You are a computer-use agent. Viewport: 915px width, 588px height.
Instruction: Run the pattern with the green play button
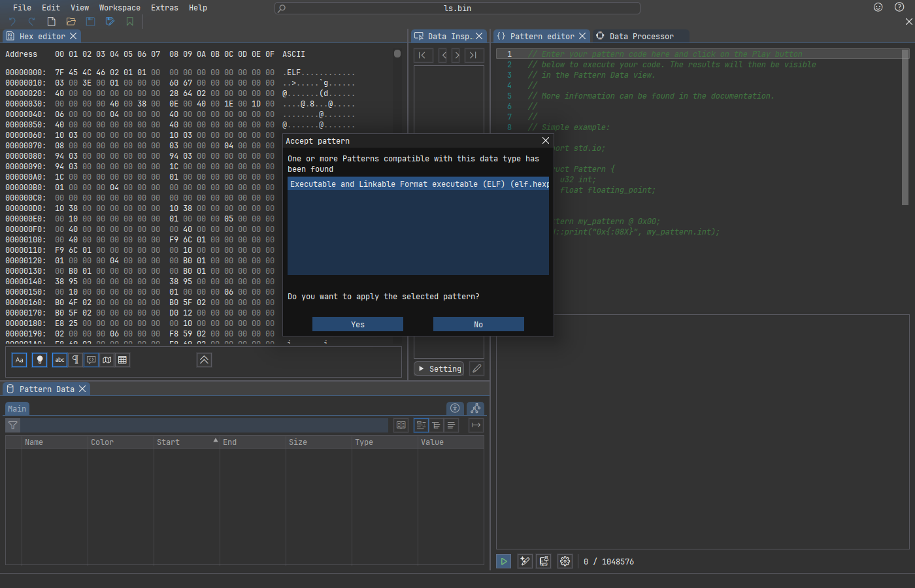coord(504,561)
